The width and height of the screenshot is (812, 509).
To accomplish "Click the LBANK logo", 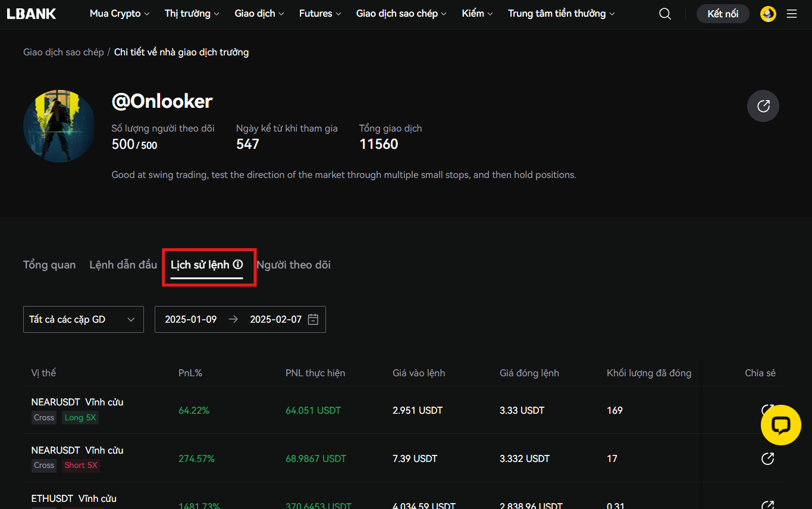I will (x=32, y=14).
